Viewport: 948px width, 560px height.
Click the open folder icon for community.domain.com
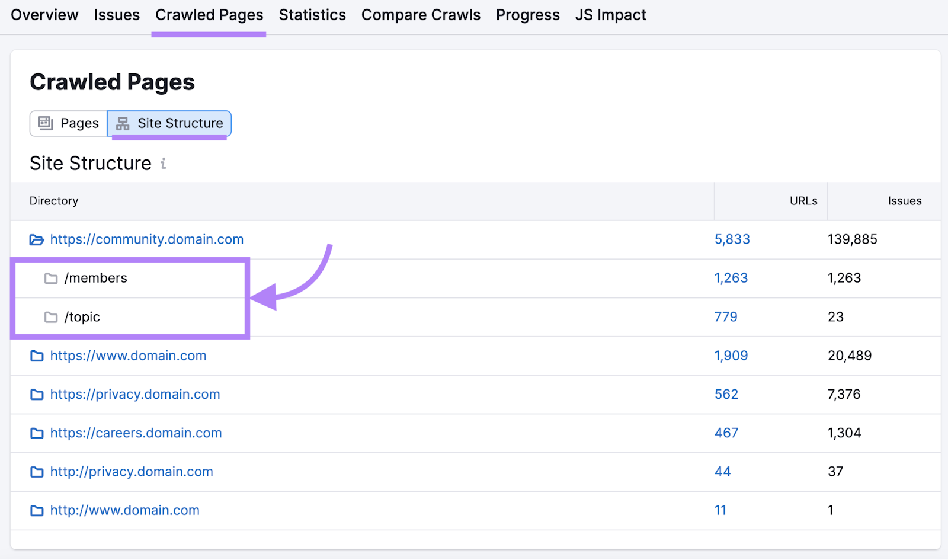pos(37,239)
